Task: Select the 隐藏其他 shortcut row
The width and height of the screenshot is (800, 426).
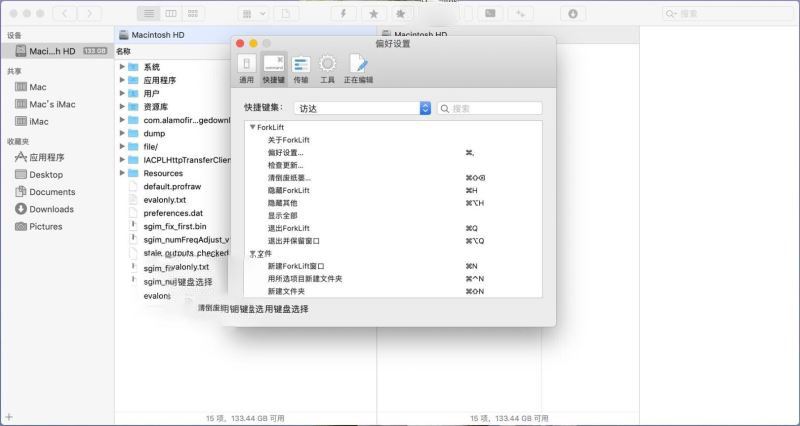Action: 393,203
